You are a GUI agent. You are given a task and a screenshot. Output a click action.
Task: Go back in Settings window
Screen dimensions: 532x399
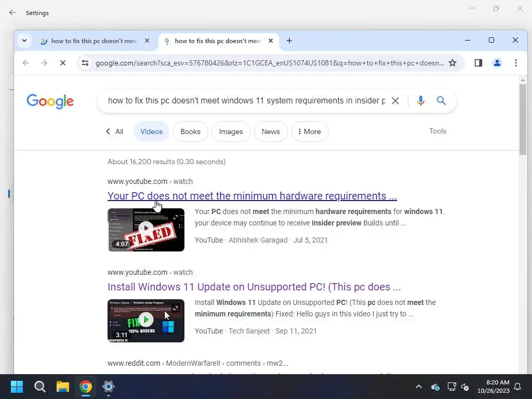pyautogui.click(x=12, y=12)
